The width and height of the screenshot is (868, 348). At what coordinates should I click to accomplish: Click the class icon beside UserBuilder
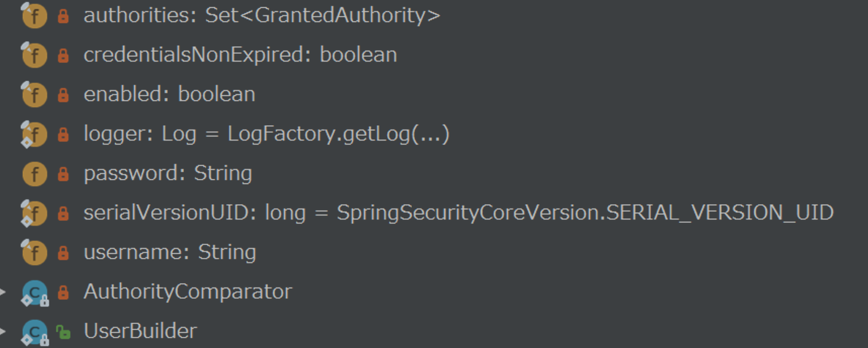click(35, 332)
